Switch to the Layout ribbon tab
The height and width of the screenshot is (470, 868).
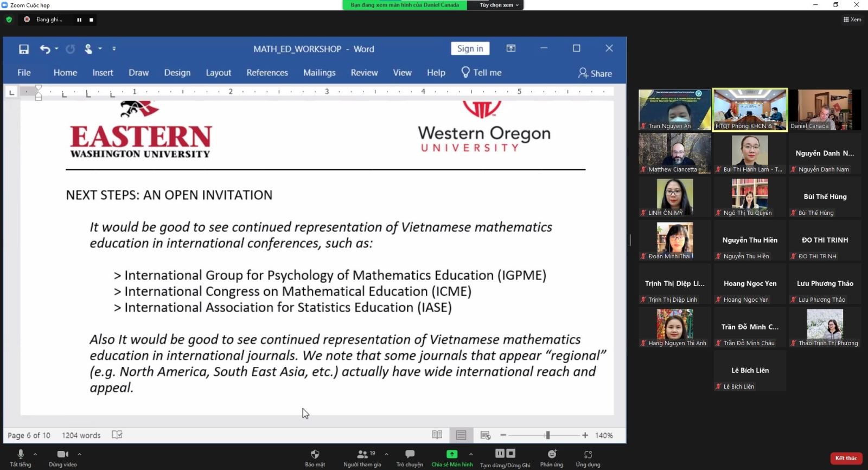pyautogui.click(x=218, y=73)
